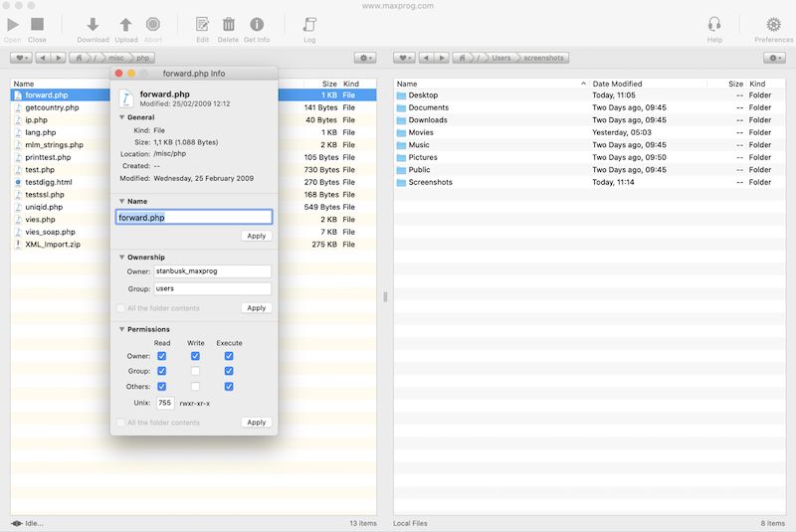The width and height of the screenshot is (796, 532).
Task: Open local pane favorites heart dropdown
Action: point(405,58)
